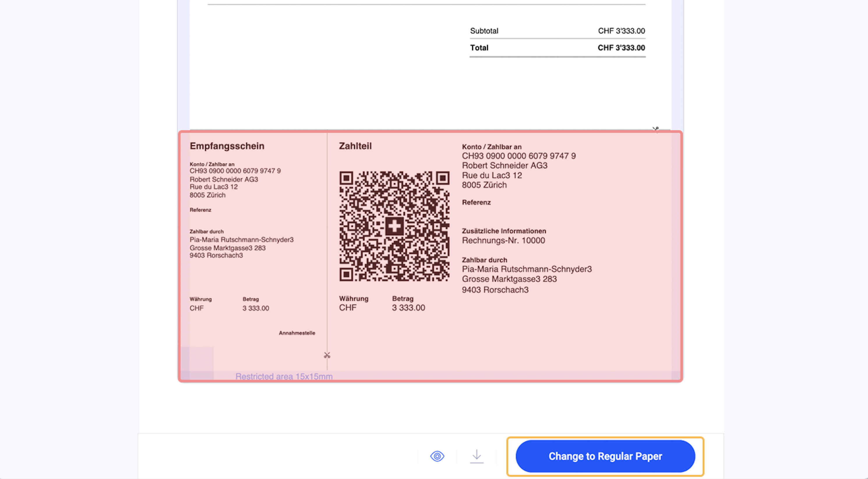Click 'Referenz' label in the Zahlteil
This screenshot has height=479, width=868.
476,202
